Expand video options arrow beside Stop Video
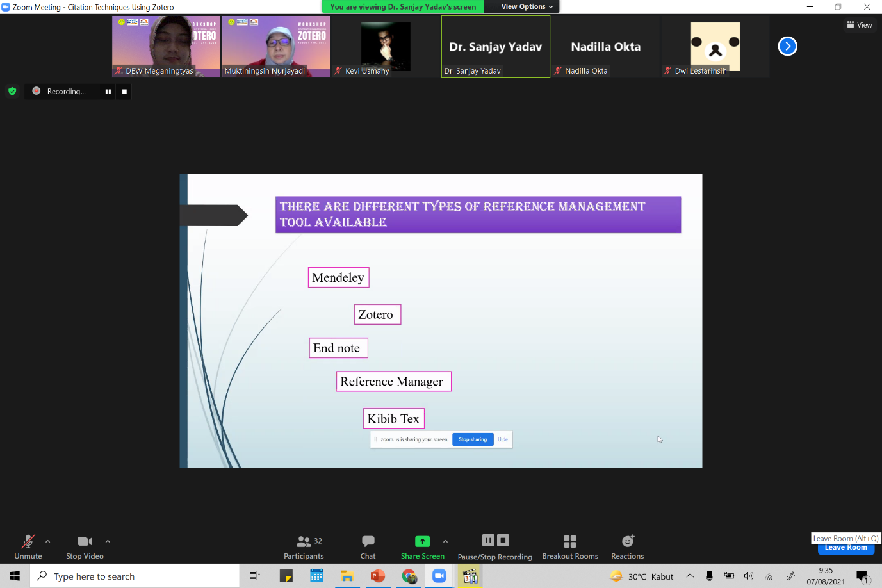The width and height of the screenshot is (882, 588). (108, 541)
